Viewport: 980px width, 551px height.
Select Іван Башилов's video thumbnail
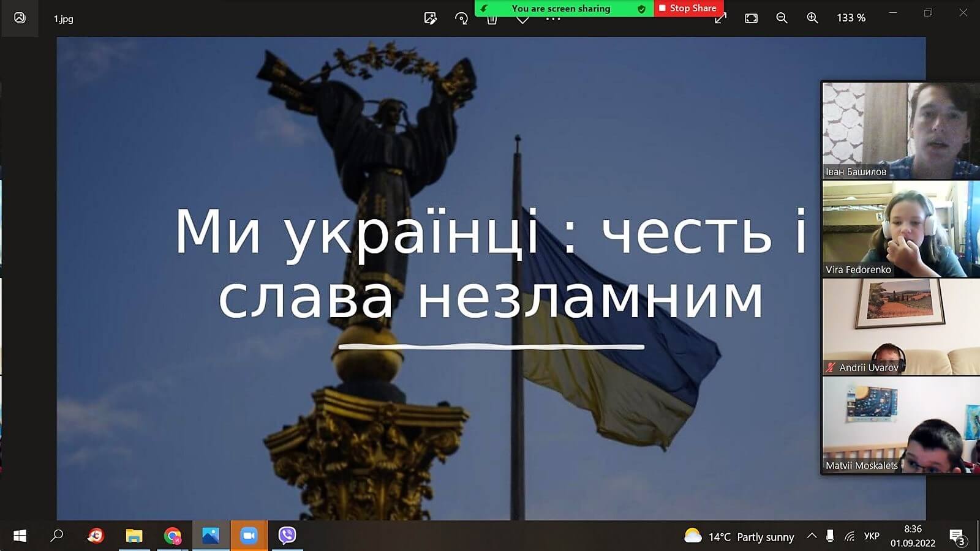pos(900,130)
